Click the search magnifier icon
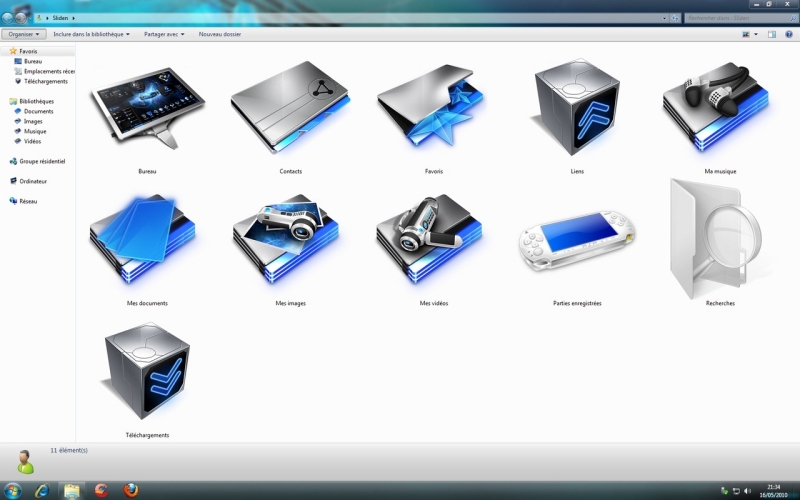 792,18
